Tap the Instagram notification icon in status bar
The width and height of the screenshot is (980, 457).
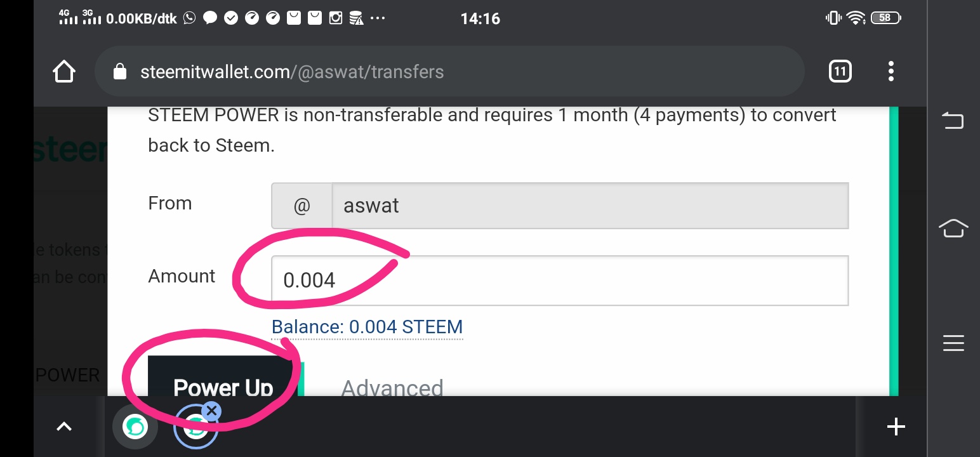point(336,18)
